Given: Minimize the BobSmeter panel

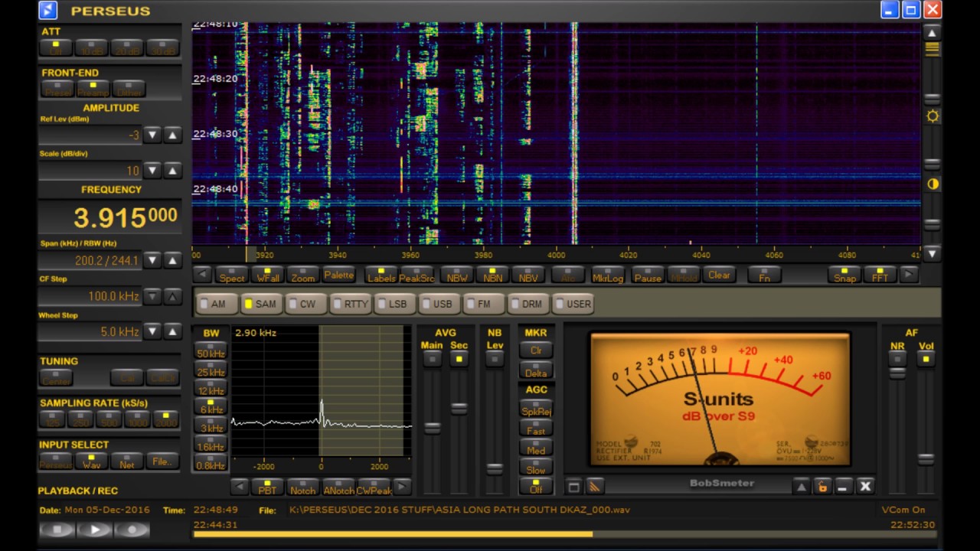Looking at the screenshot, I should [x=843, y=487].
